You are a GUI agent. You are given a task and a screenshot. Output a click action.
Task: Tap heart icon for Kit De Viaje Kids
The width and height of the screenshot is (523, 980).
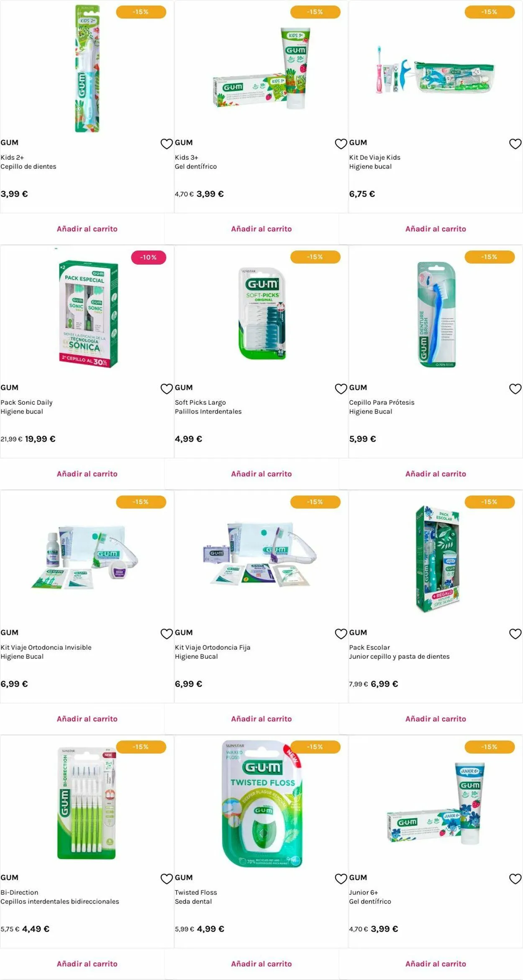(515, 144)
